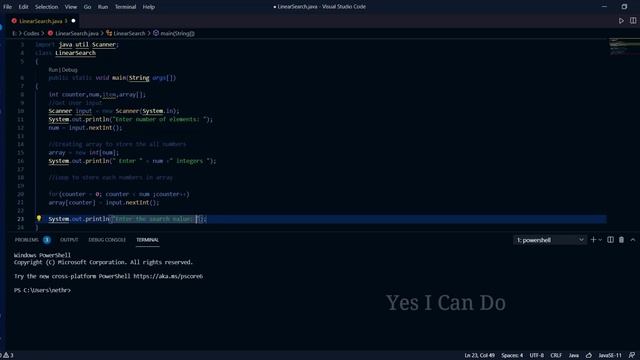This screenshot has height=360, width=640.
Task: Open the Go menu
Action: pos(87,7)
